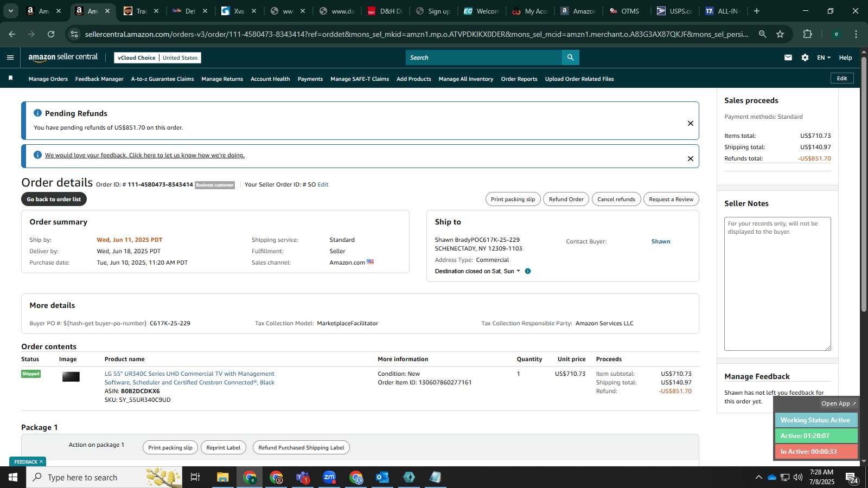Image resolution: width=868 pixels, height=488 pixels.
Task: Click the Refund Order button
Action: pos(566,199)
